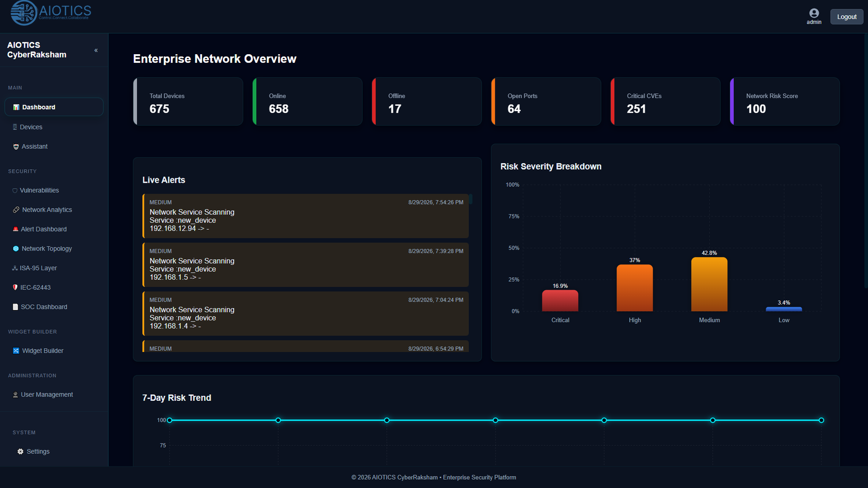Click the High bar showing 37%

635,288
